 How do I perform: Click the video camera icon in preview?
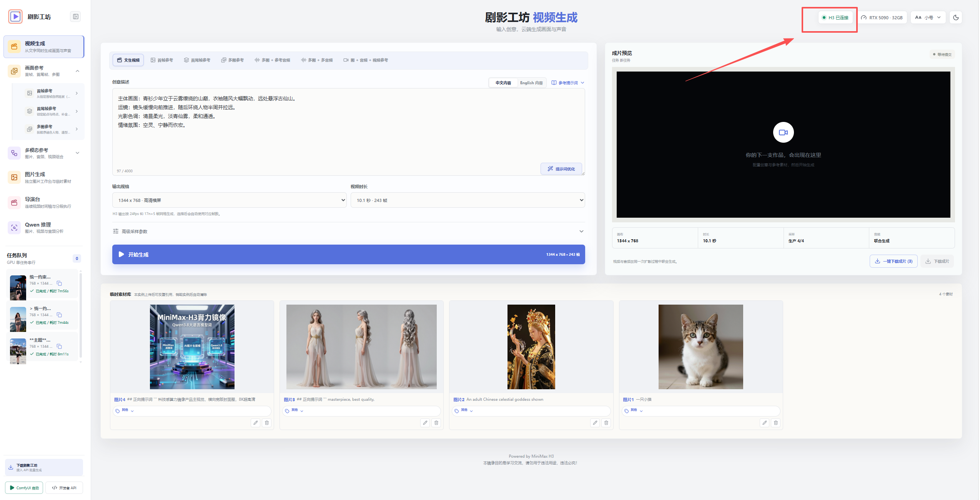tap(783, 132)
